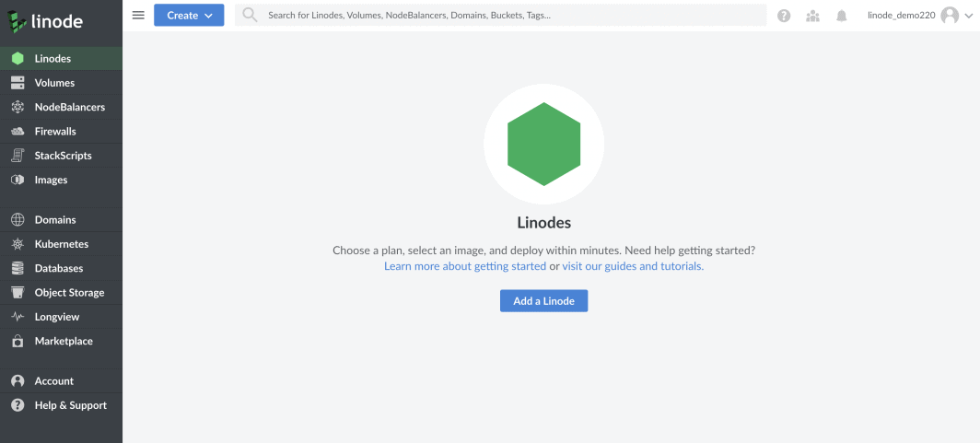
Task: Click the Kubernetes wheel icon in the sidebar
Action: click(x=17, y=244)
